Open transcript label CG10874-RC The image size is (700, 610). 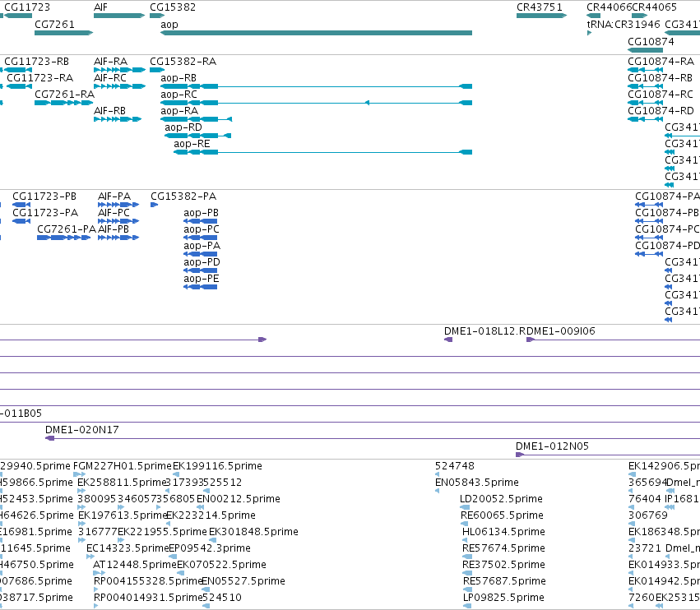click(661, 95)
